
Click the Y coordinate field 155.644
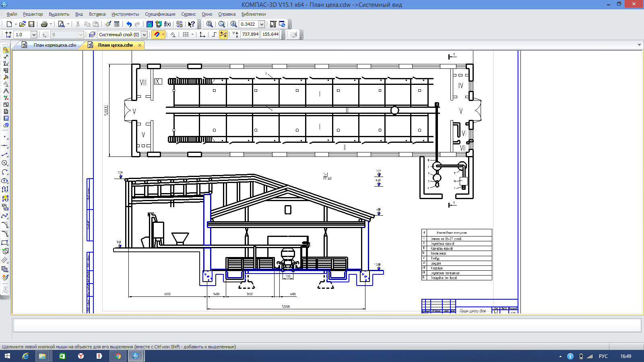pos(270,35)
